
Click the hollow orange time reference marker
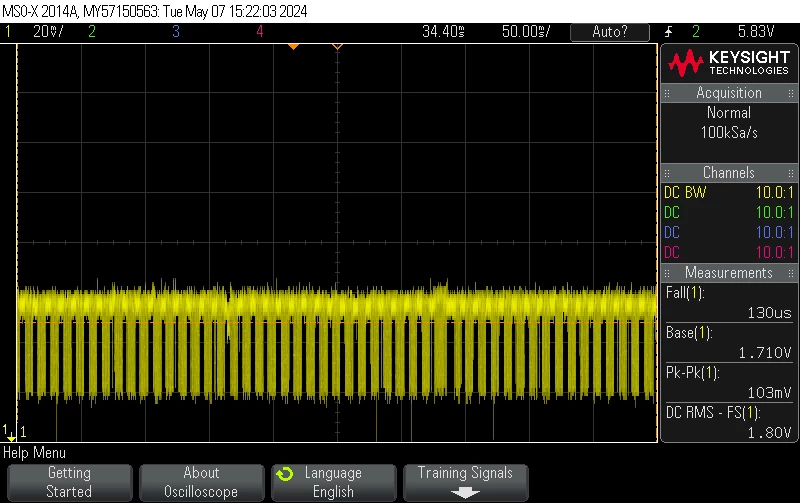337,46
